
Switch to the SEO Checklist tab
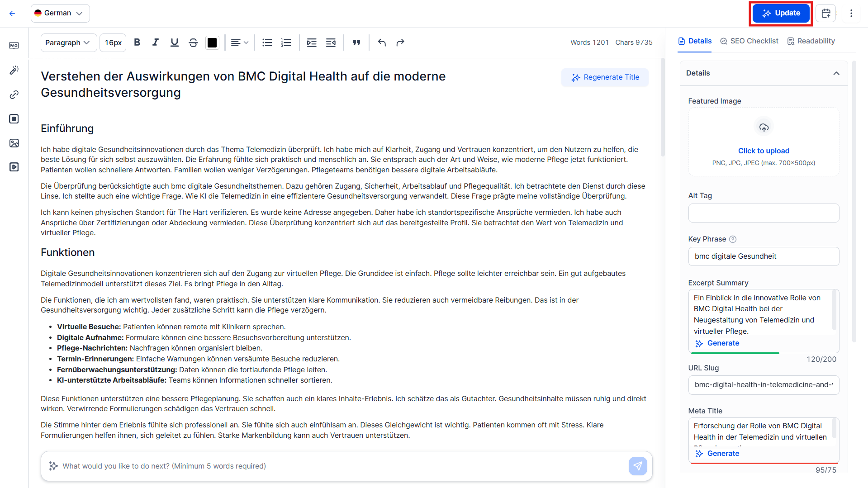tap(749, 41)
